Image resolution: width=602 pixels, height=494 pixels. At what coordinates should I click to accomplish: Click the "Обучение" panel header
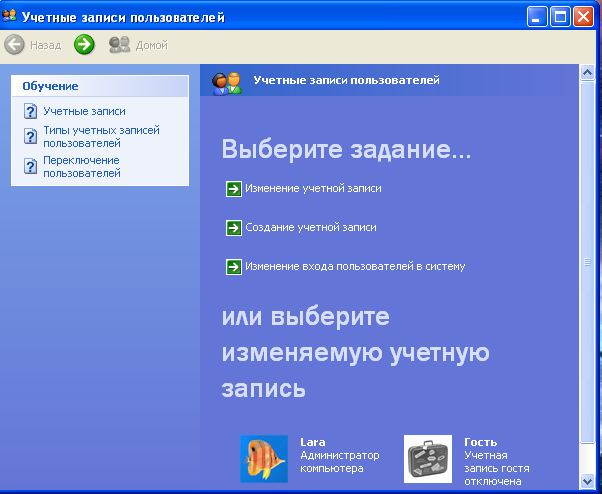[x=100, y=86]
